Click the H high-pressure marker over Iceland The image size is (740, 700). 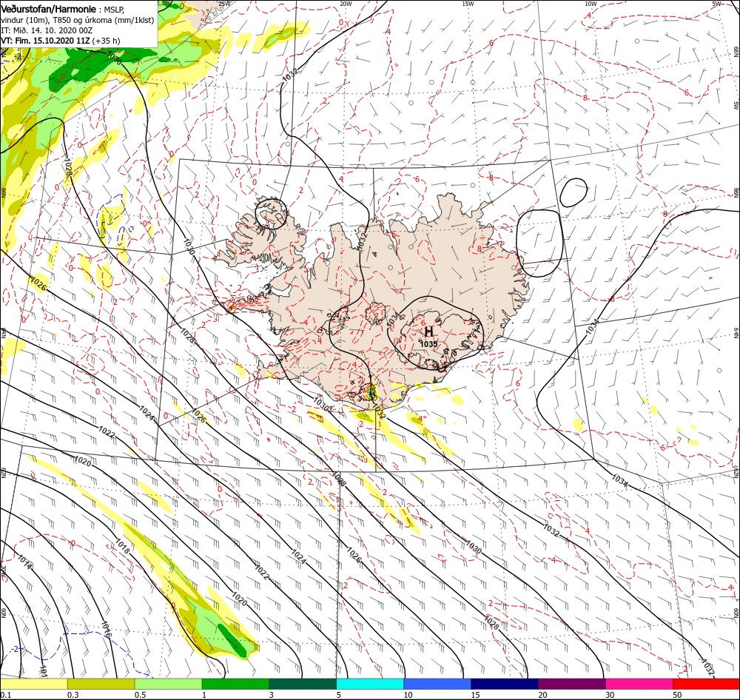(x=428, y=332)
